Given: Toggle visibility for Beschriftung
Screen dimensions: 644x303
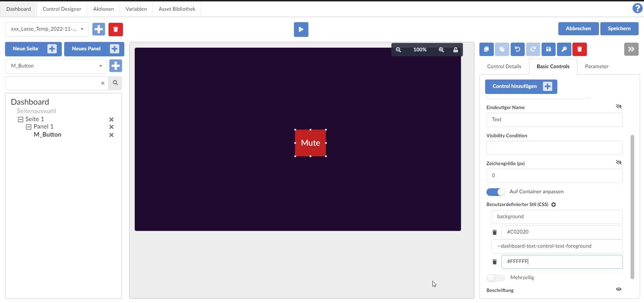Looking at the screenshot, I should click(619, 289).
